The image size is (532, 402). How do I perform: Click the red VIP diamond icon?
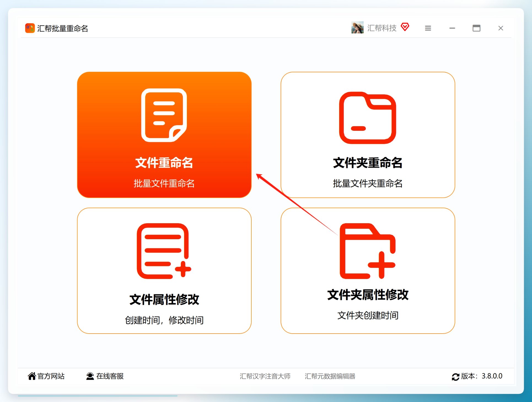coord(405,27)
